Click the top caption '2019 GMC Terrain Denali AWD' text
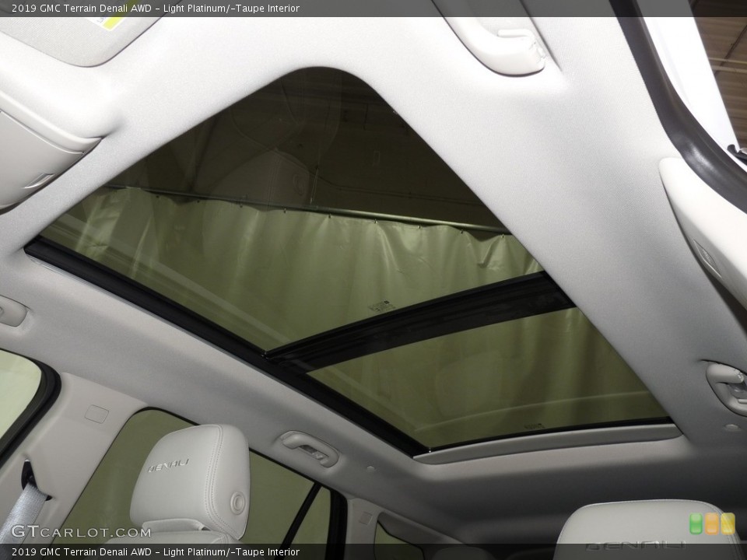 [x=82, y=8]
